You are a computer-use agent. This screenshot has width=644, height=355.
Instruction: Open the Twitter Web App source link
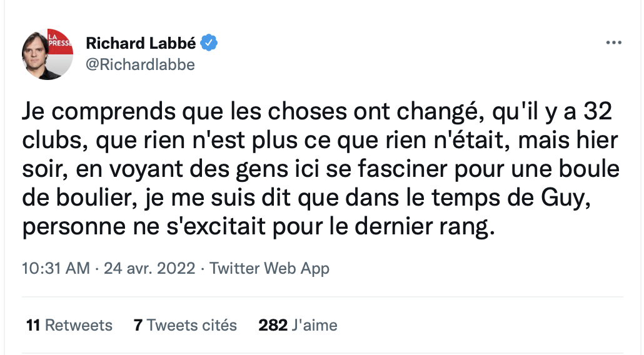tap(269, 268)
